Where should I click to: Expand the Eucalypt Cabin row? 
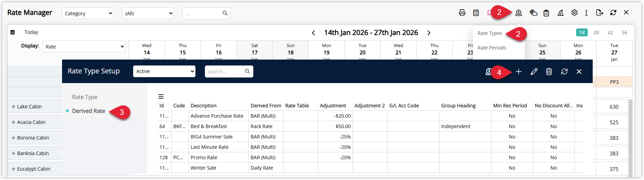coord(14,169)
